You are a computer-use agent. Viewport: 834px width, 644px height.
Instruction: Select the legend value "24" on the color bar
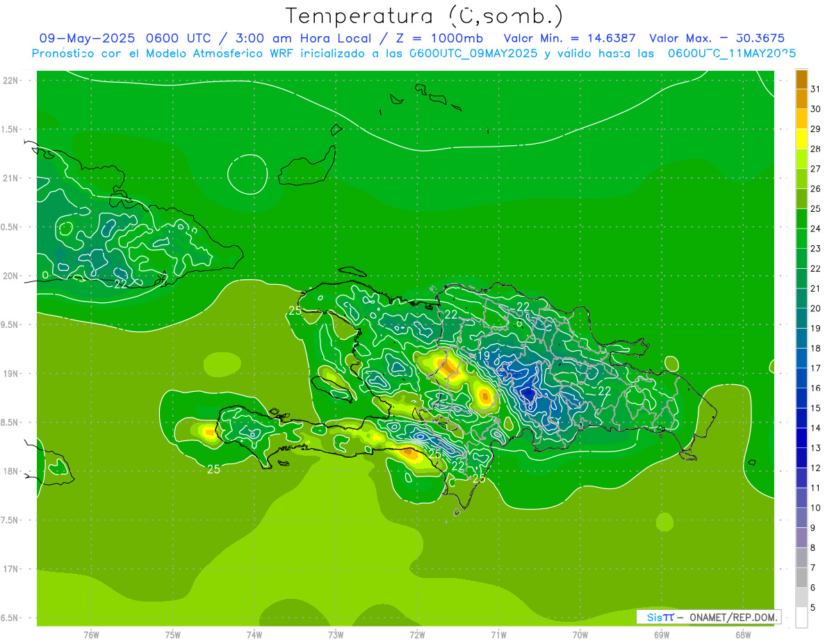tap(816, 229)
